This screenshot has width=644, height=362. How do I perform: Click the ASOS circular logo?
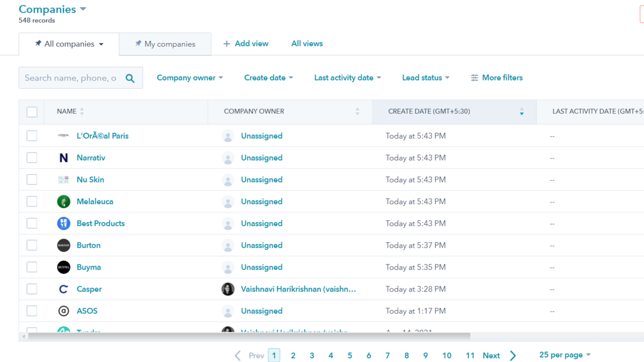(64, 311)
